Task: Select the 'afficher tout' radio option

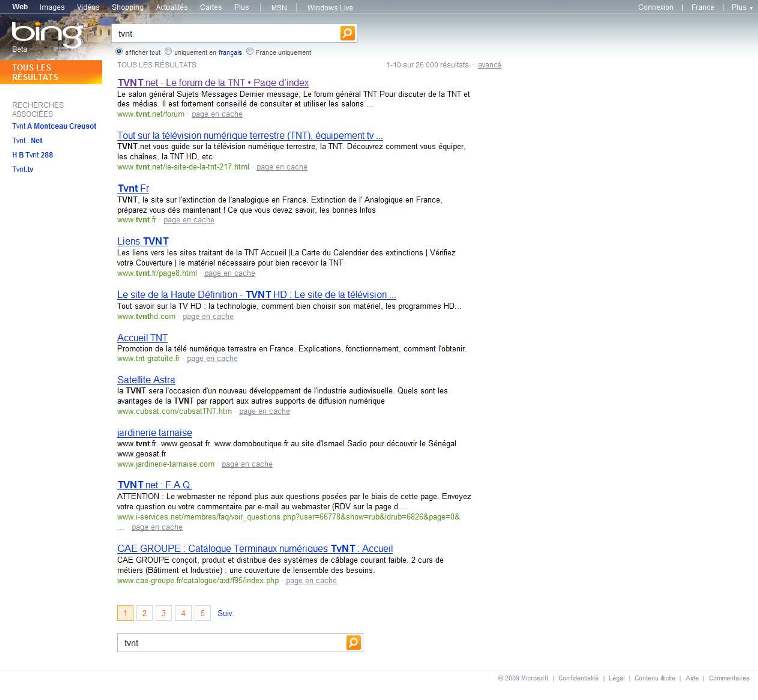Action: pos(119,51)
